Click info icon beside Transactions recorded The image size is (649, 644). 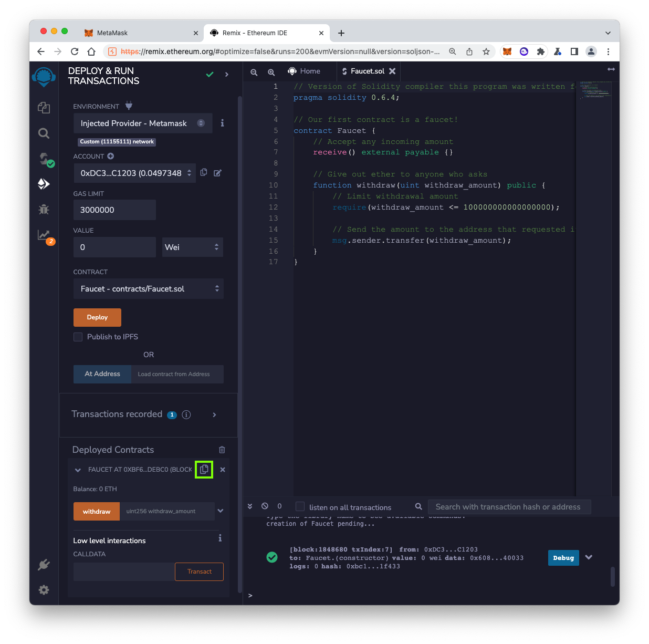click(x=186, y=414)
